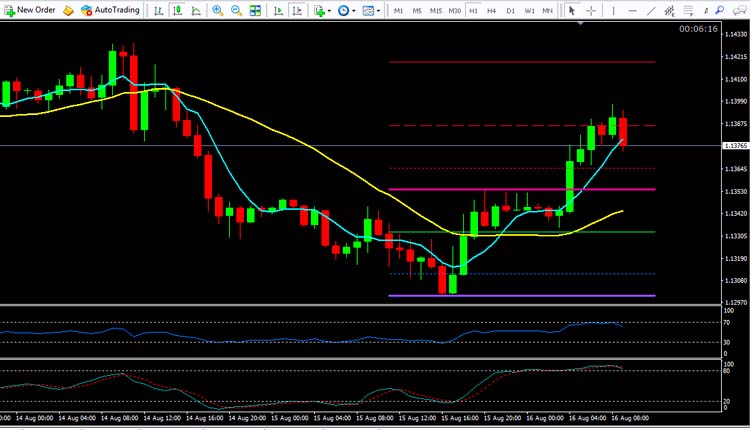Select the crosshair tool
This screenshot has width=750, height=430.
point(591,10)
